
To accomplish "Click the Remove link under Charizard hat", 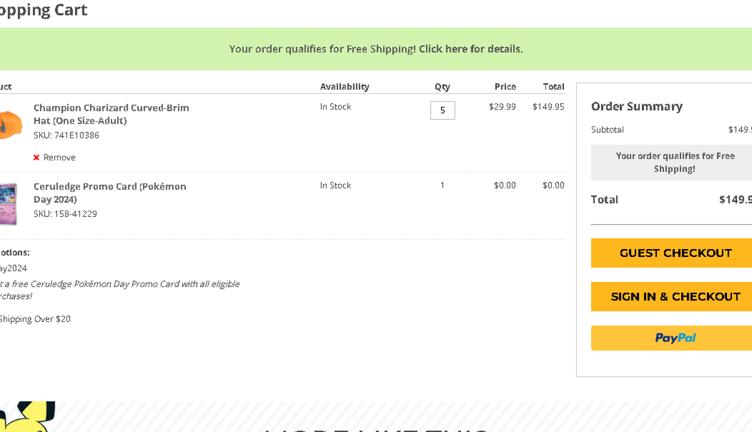I will click(59, 158).
